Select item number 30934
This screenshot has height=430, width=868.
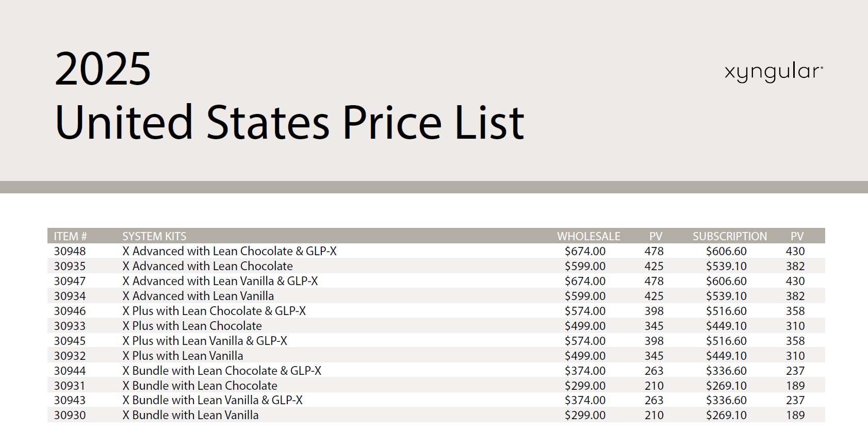(70, 296)
